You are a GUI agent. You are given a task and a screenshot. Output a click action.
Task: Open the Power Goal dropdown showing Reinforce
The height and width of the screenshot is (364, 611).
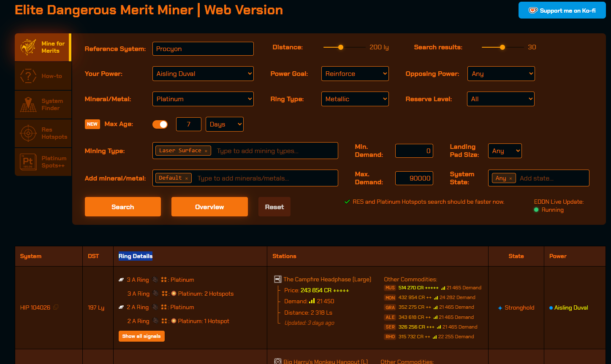(x=355, y=73)
